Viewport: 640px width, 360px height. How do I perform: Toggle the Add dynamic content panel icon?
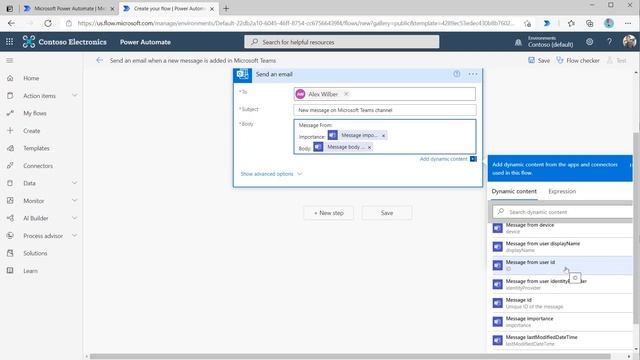(473, 159)
